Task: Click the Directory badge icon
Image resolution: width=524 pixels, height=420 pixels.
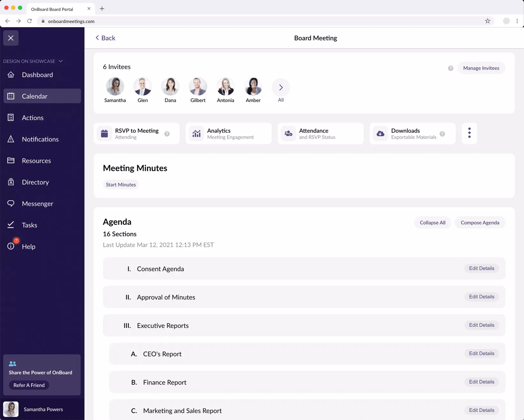Action: pyautogui.click(x=11, y=182)
